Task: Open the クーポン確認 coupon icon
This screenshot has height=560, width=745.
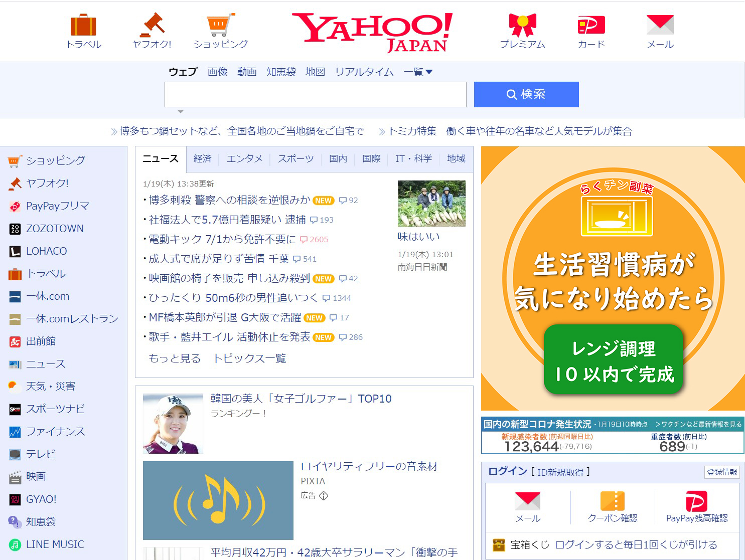Action: click(x=613, y=501)
